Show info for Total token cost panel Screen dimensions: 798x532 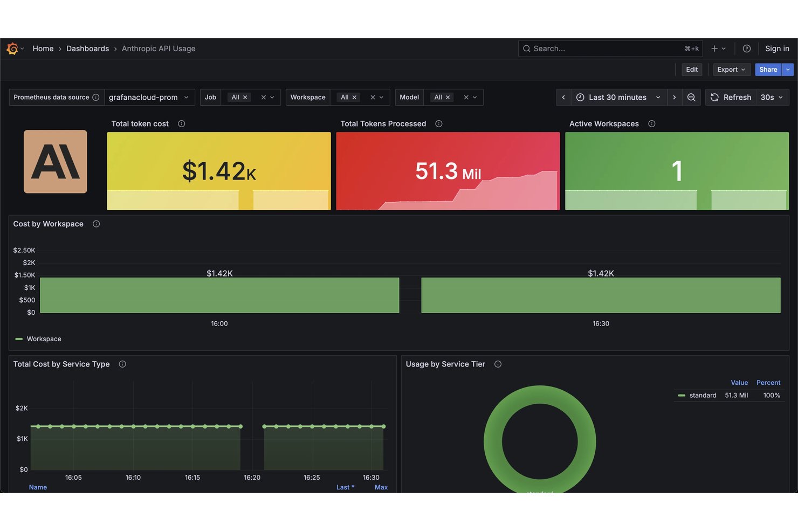[182, 124]
